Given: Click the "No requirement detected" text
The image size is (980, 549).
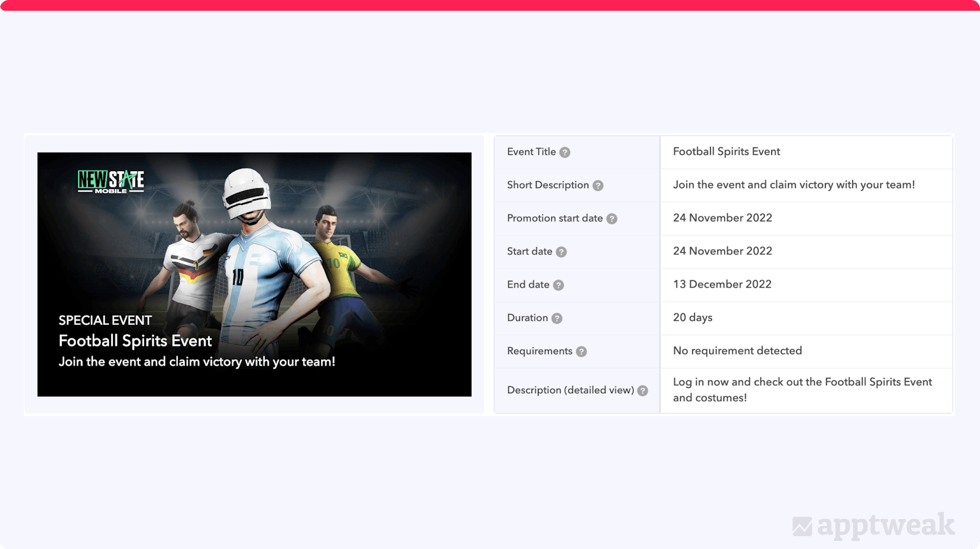Looking at the screenshot, I should (x=737, y=351).
